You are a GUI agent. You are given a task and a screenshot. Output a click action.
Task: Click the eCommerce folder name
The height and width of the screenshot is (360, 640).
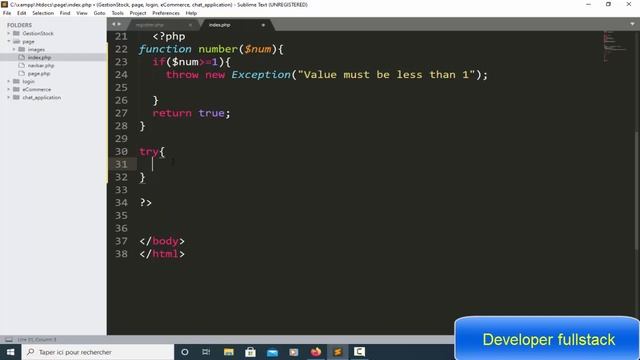point(37,89)
